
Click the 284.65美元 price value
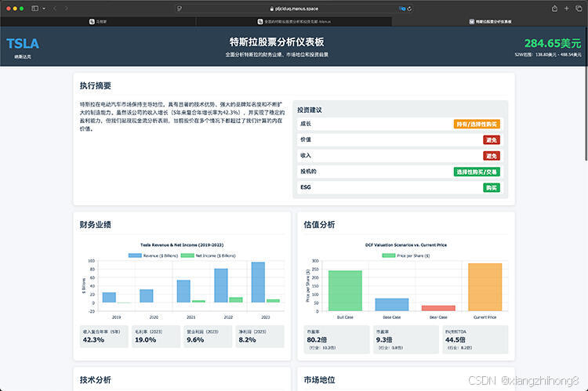[x=553, y=43]
